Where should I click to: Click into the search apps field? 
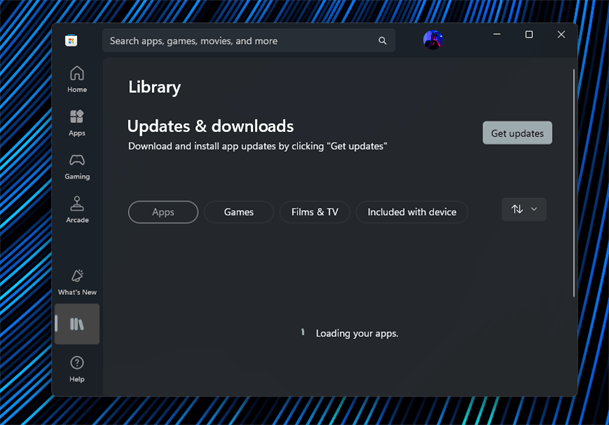pyautogui.click(x=249, y=40)
